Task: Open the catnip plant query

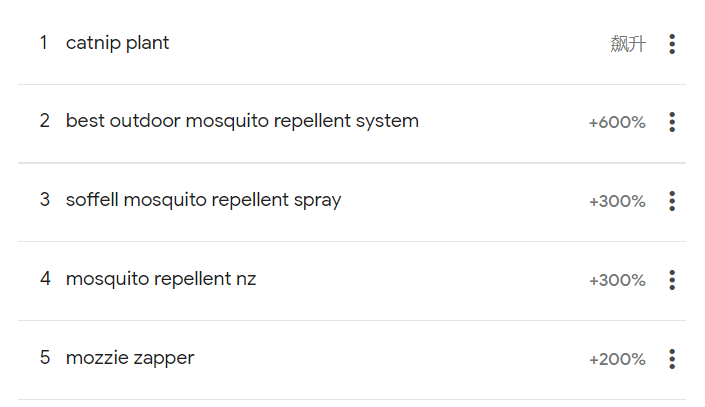Action: (117, 43)
